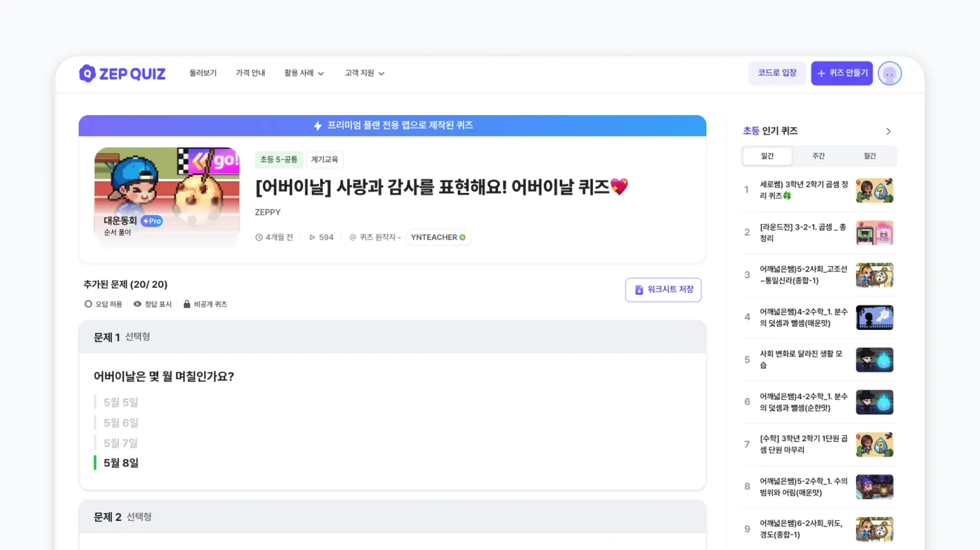
Task: Select the 월간 ranking tab
Action: point(870,156)
